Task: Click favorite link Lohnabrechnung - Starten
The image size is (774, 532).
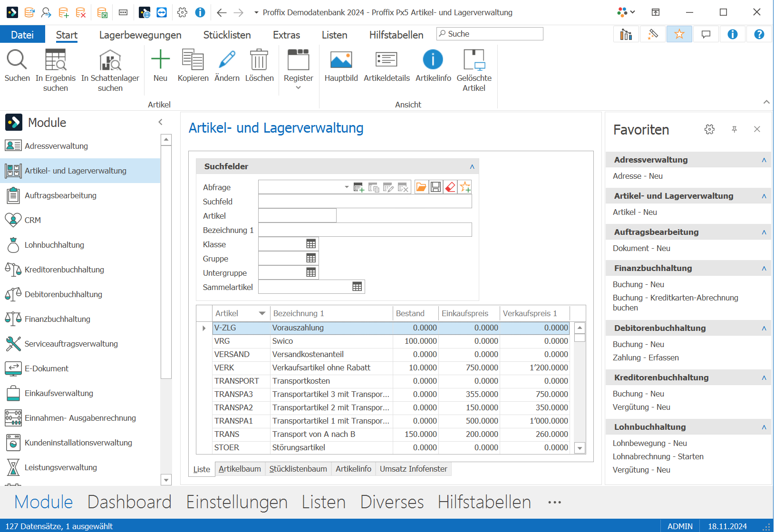Action: pyautogui.click(x=658, y=456)
